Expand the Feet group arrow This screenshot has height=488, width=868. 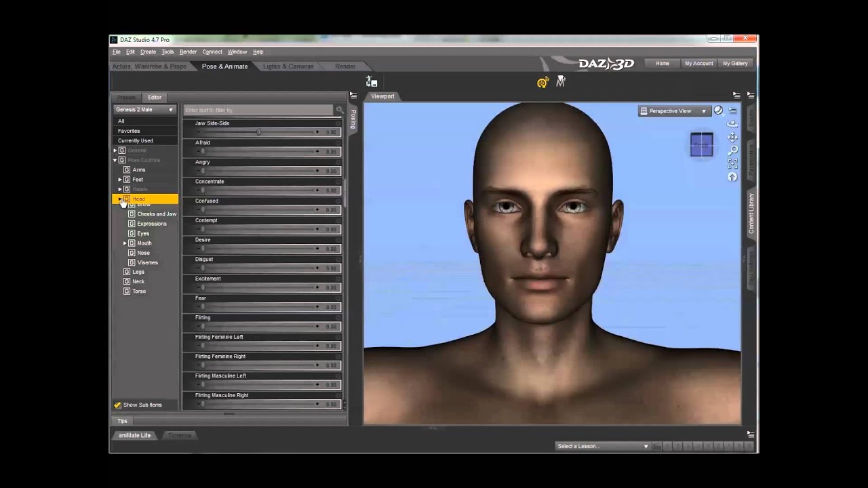coord(120,180)
